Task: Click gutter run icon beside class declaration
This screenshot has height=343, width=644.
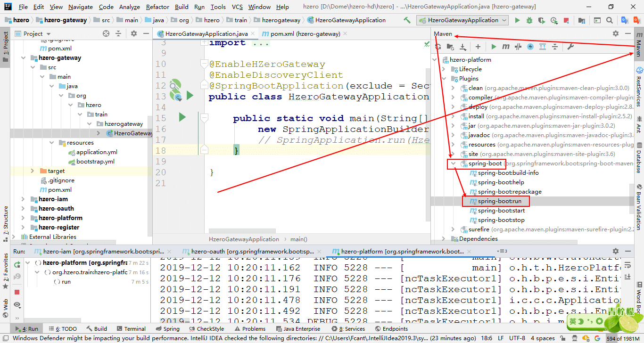Action: [x=190, y=96]
